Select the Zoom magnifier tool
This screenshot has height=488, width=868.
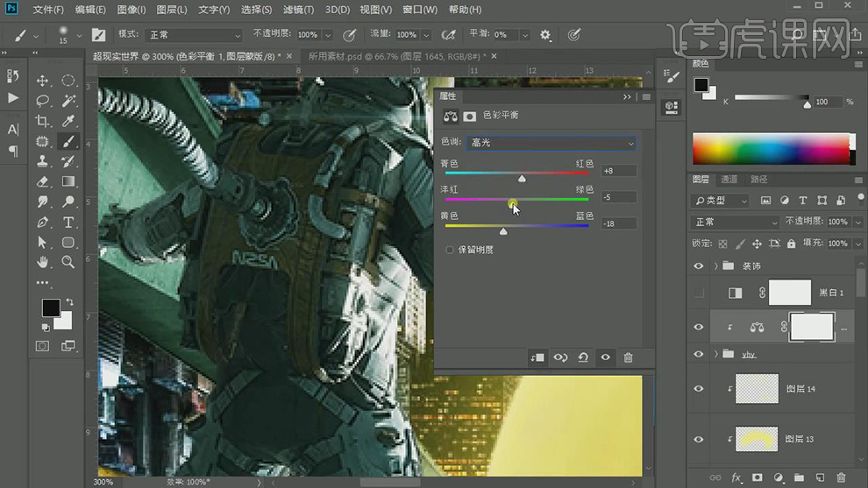tap(68, 262)
